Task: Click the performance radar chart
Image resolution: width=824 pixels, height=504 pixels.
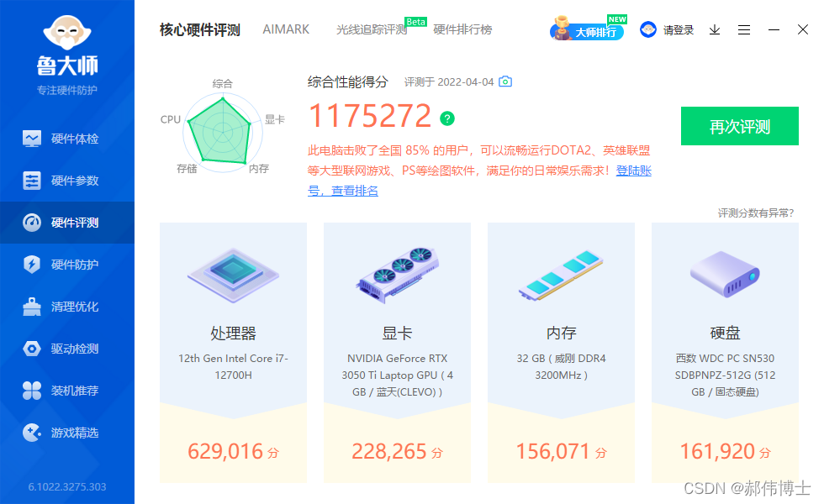Action: (x=223, y=133)
